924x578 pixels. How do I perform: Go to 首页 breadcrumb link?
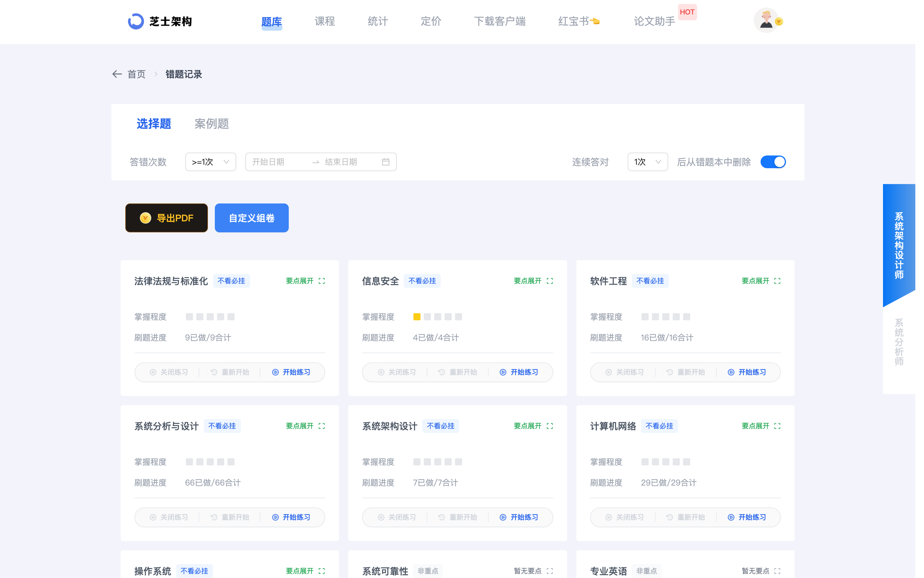tap(136, 74)
